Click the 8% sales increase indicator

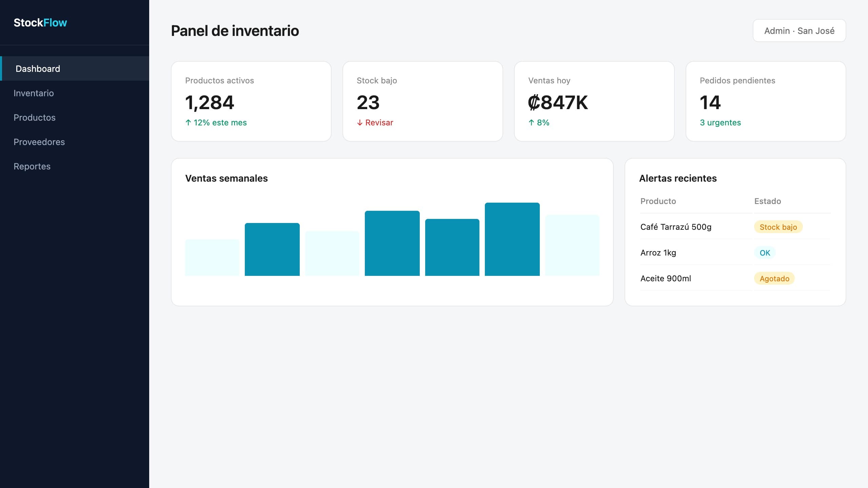click(x=539, y=123)
